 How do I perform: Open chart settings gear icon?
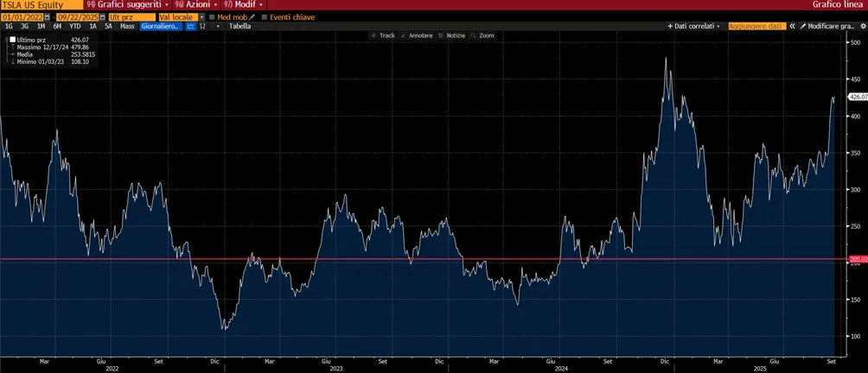[862, 26]
